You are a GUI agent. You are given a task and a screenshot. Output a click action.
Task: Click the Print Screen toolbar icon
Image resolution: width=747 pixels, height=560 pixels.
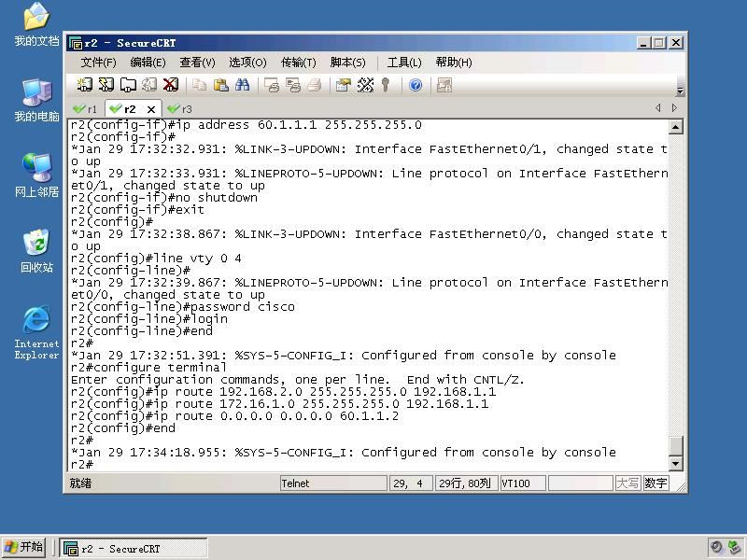click(x=272, y=85)
